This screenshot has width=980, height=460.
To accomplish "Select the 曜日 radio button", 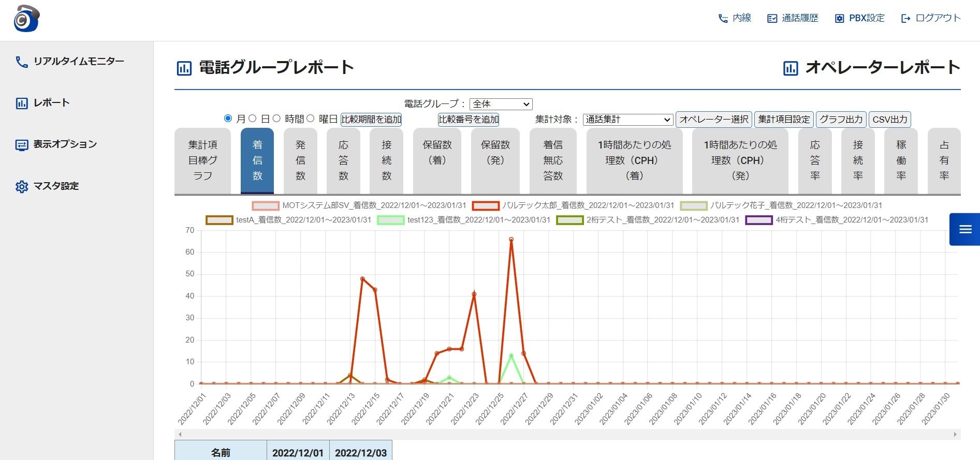I will pyautogui.click(x=310, y=118).
